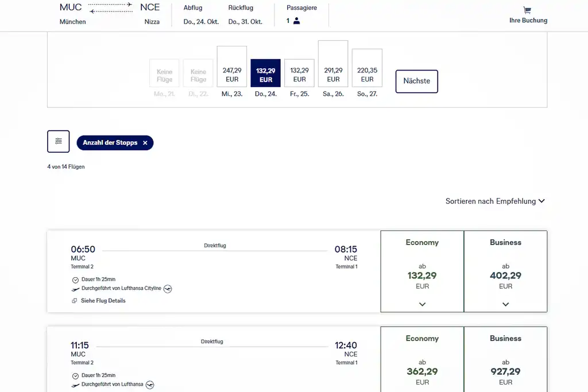
Task: Click the route arrows between MUC and NCE
Action: (x=111, y=8)
